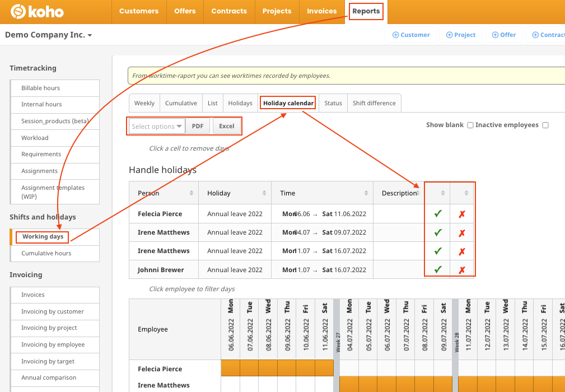The width and height of the screenshot is (565, 392).
Task: Open Invoicing by target report
Action: coord(55,361)
